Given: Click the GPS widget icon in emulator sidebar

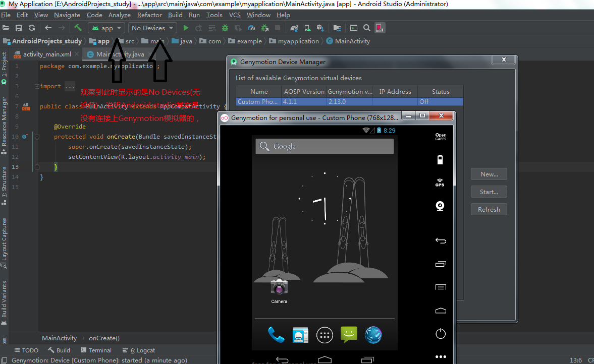Looking at the screenshot, I should pyautogui.click(x=440, y=183).
